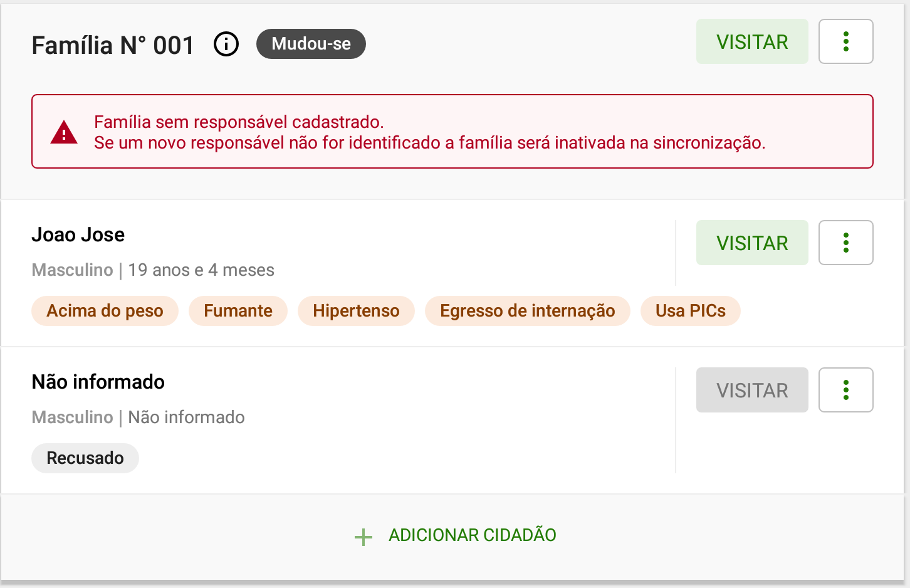Click the Usa PICs tag

pos(691,311)
